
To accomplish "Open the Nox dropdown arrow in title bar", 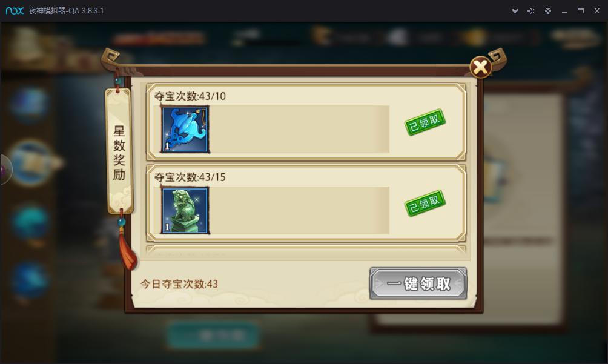I will click(515, 11).
